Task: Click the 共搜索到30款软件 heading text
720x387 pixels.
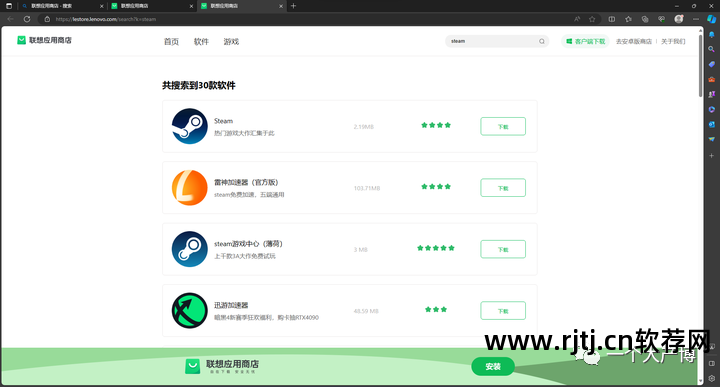Action: pos(199,85)
